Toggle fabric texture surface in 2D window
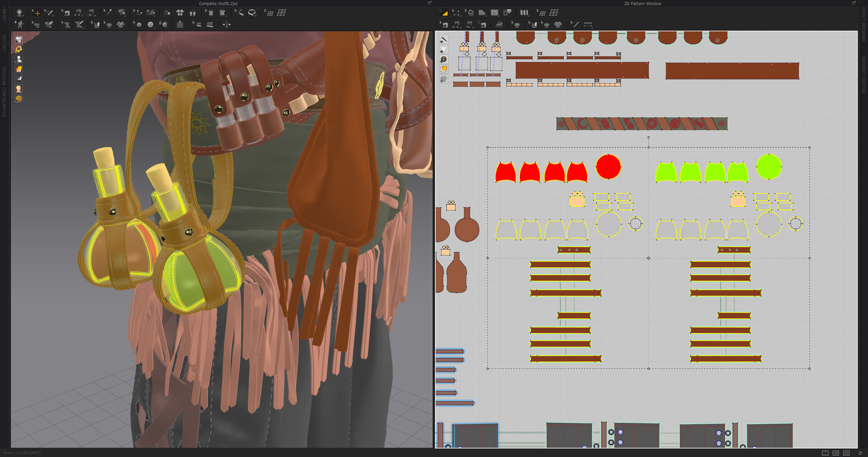Image resolution: width=868 pixels, height=457 pixels. [x=443, y=69]
